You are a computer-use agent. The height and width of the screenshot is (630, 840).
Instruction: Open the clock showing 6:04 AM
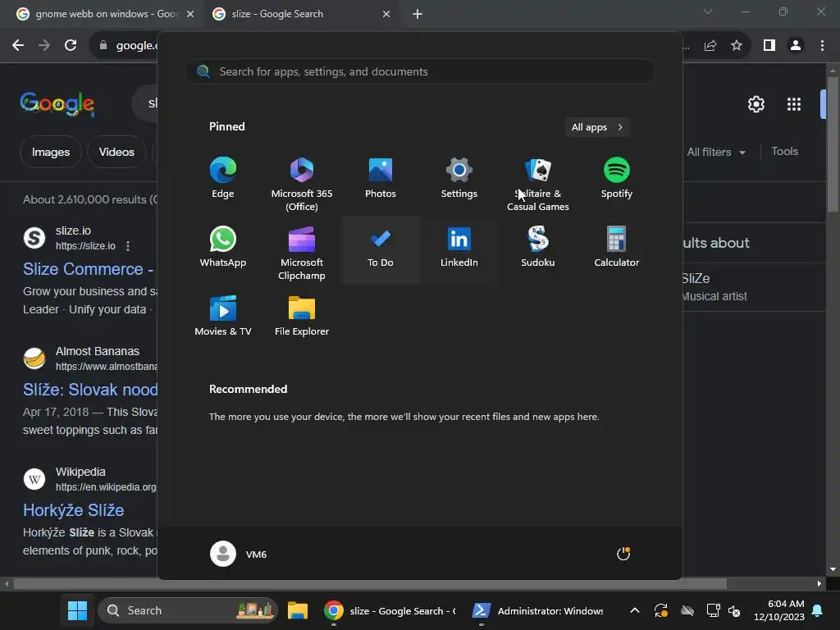pyautogui.click(x=779, y=610)
